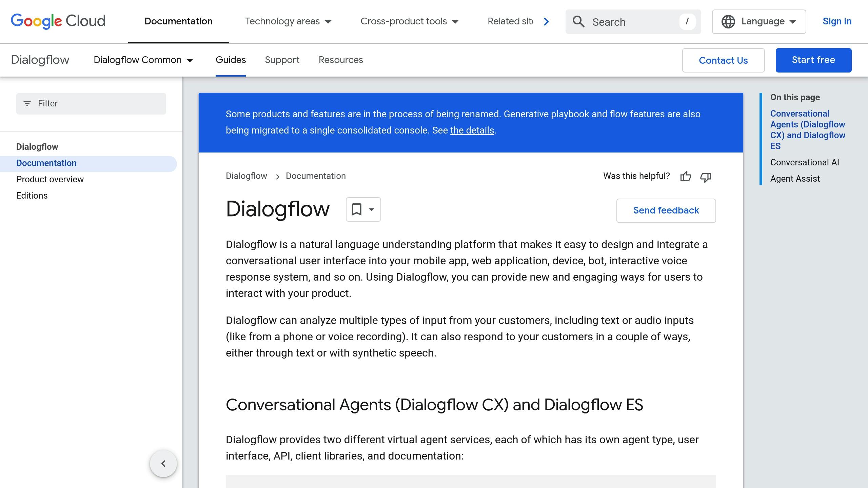Screen dimensions: 868x488
Task: Click the Dialogflow breadcrumb link
Action: pyautogui.click(x=246, y=176)
